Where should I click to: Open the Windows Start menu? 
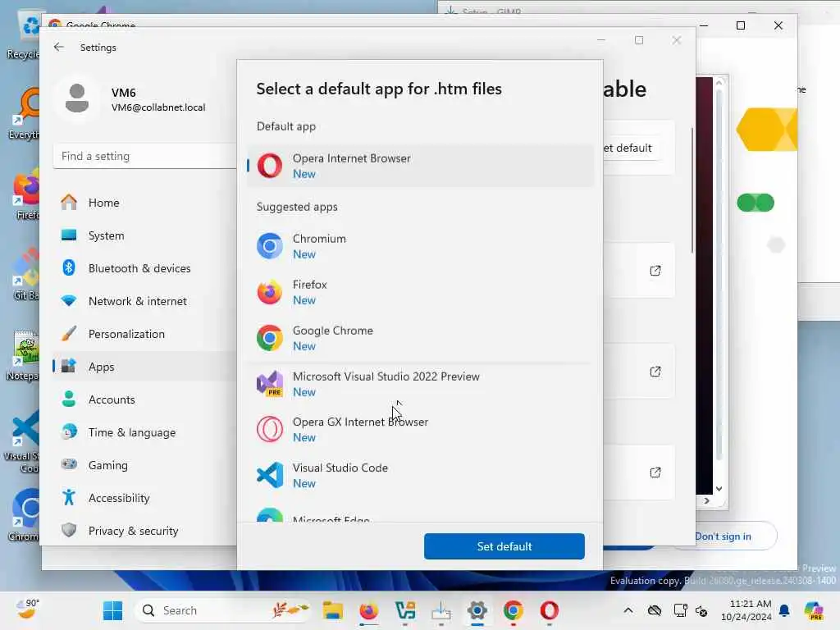(x=112, y=610)
